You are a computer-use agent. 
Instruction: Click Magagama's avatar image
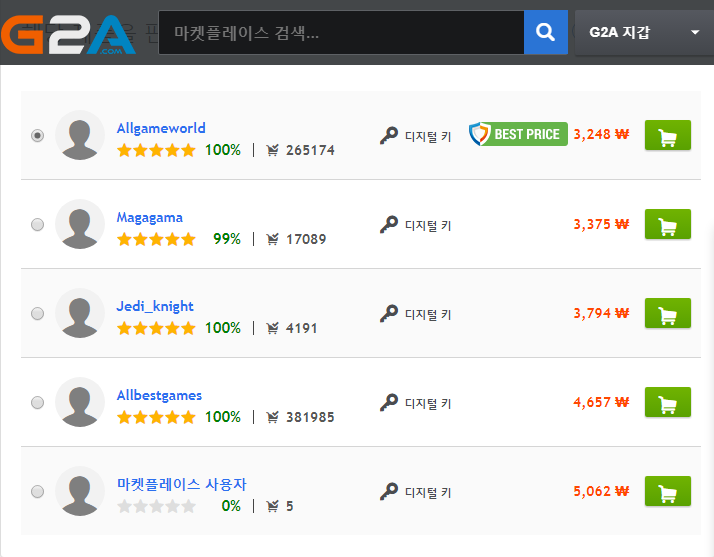(80, 225)
